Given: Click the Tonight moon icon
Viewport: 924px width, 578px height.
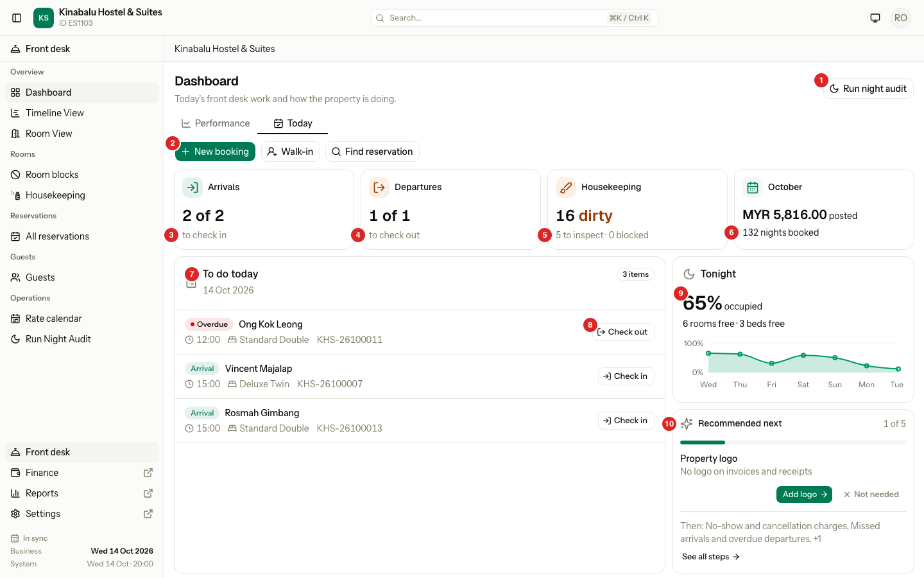Looking at the screenshot, I should tap(689, 274).
